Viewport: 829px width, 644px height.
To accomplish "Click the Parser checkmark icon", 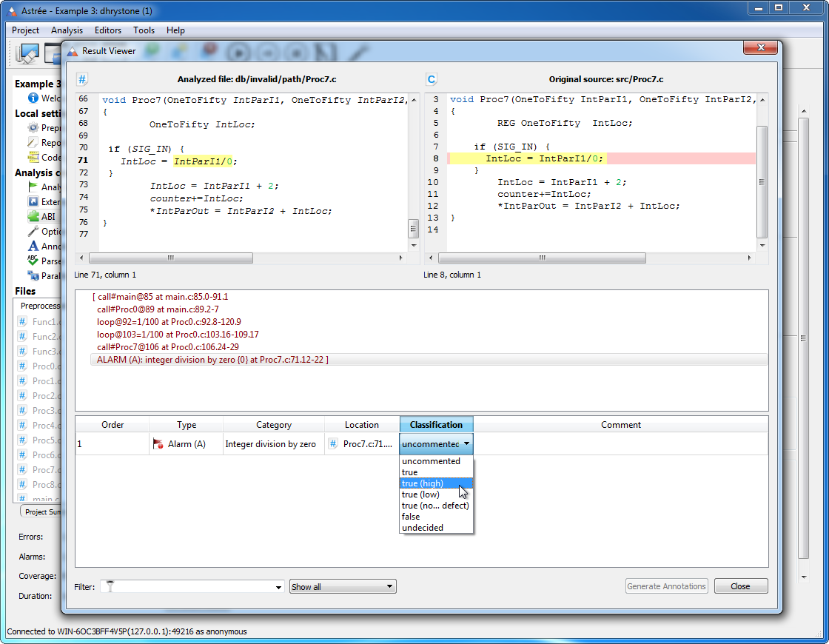I will 33,261.
